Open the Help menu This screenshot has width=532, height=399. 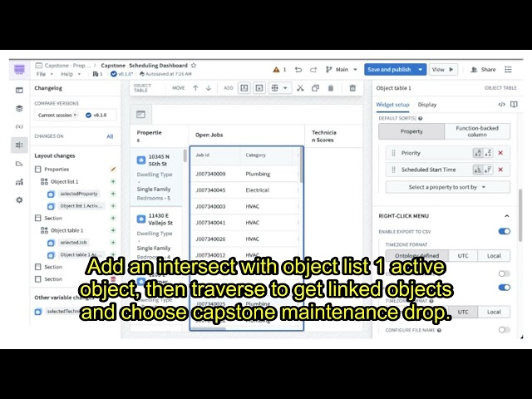71,74
